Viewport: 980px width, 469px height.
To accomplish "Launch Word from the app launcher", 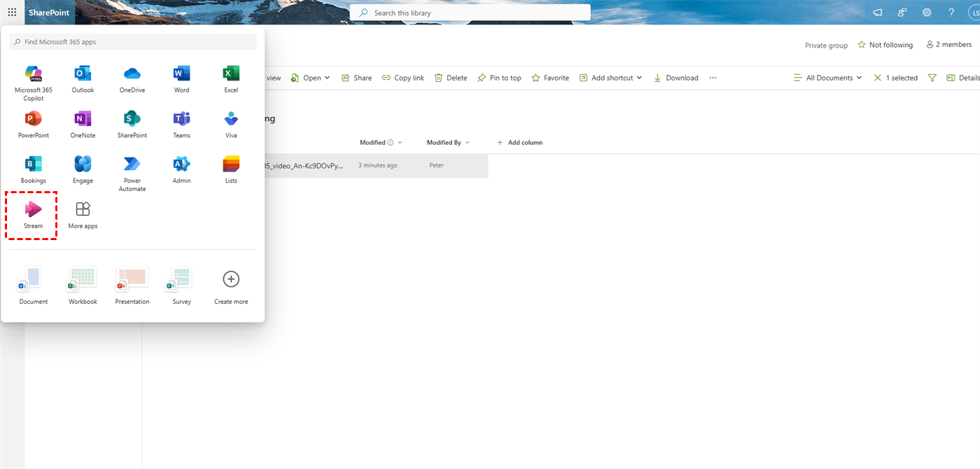I will [181, 80].
